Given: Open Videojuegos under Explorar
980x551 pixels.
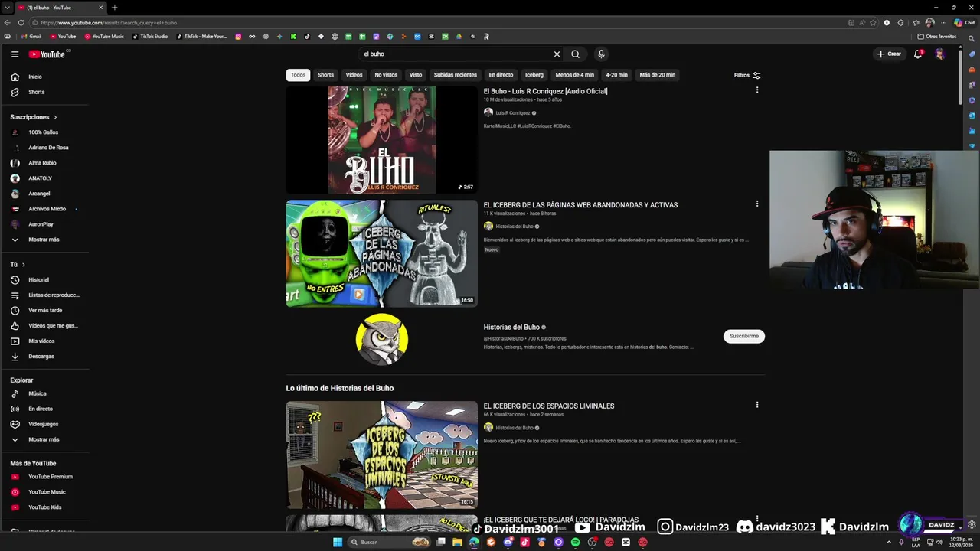Looking at the screenshot, I should 44,424.
